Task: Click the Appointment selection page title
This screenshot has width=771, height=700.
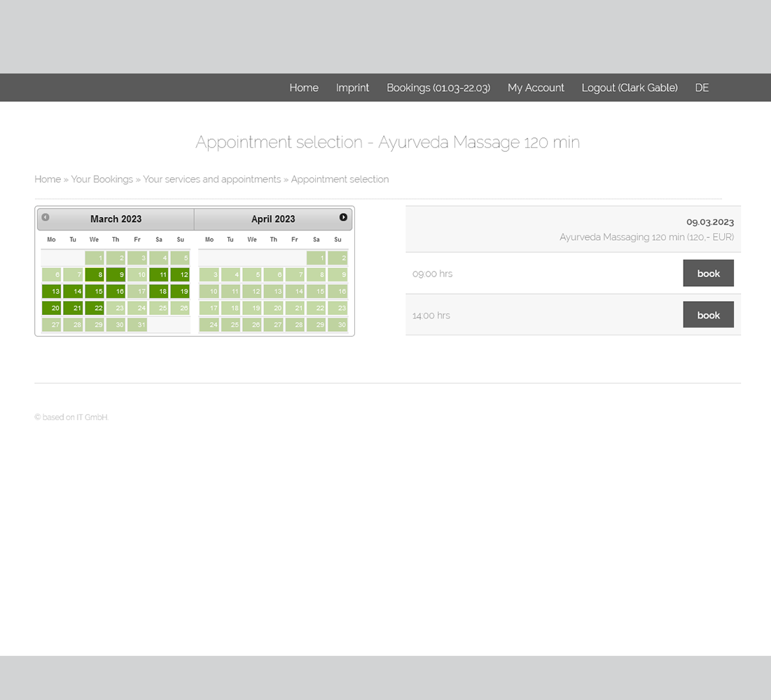Action: pyautogui.click(x=387, y=143)
